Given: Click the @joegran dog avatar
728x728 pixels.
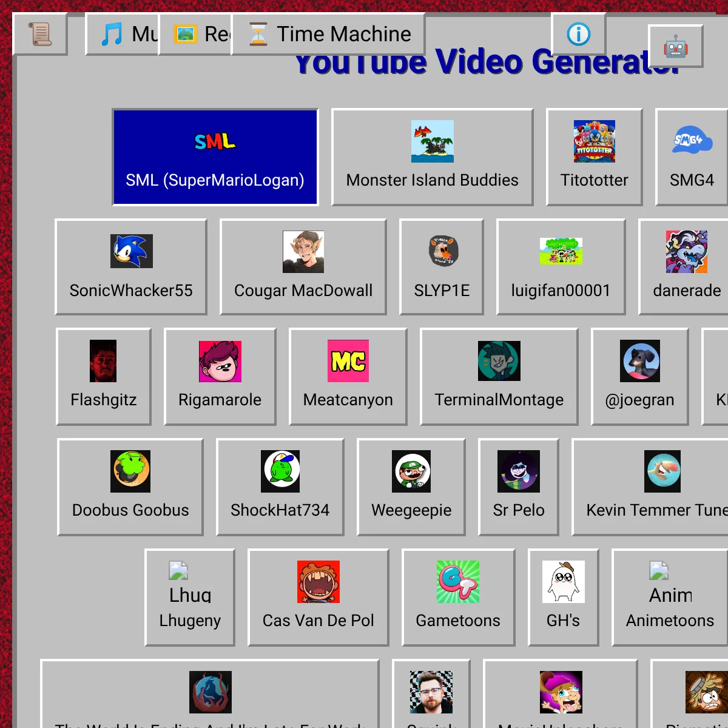Looking at the screenshot, I should click(640, 361).
